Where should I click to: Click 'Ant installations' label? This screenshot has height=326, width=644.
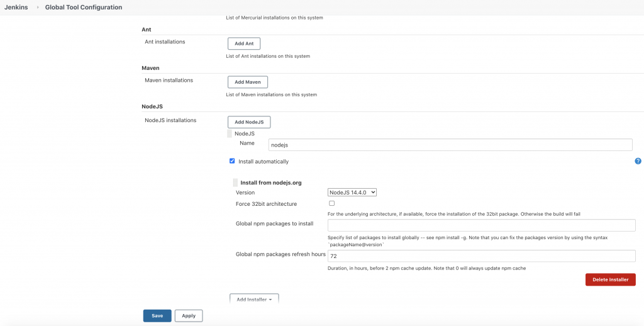tap(165, 42)
